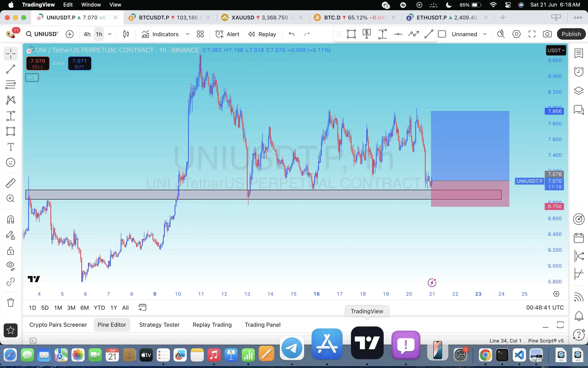Click the 7.070 SELL button
This screenshot has width=588, height=368.
[38, 64]
